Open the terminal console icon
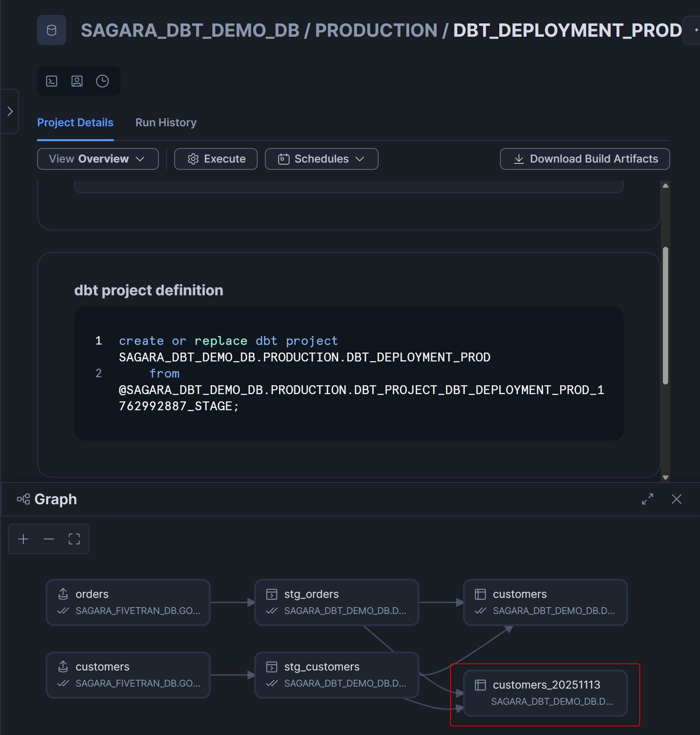 pyautogui.click(x=52, y=81)
